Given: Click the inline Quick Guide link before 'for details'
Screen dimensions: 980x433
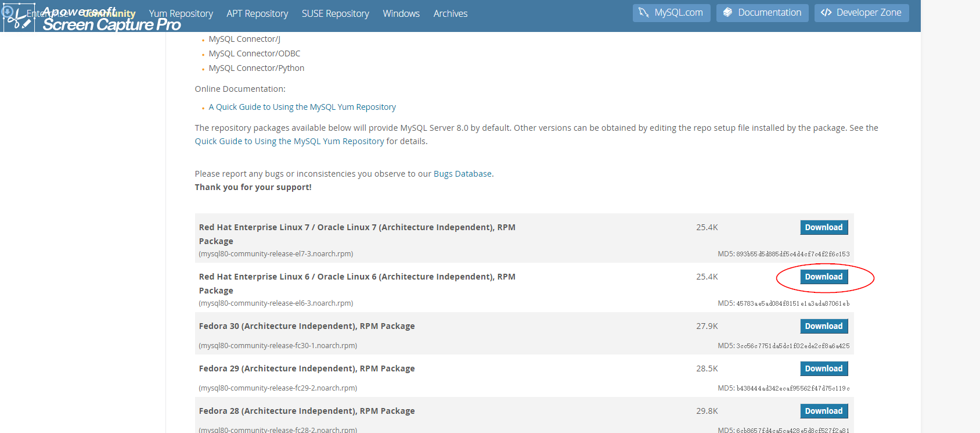Looking at the screenshot, I should click(x=290, y=141).
